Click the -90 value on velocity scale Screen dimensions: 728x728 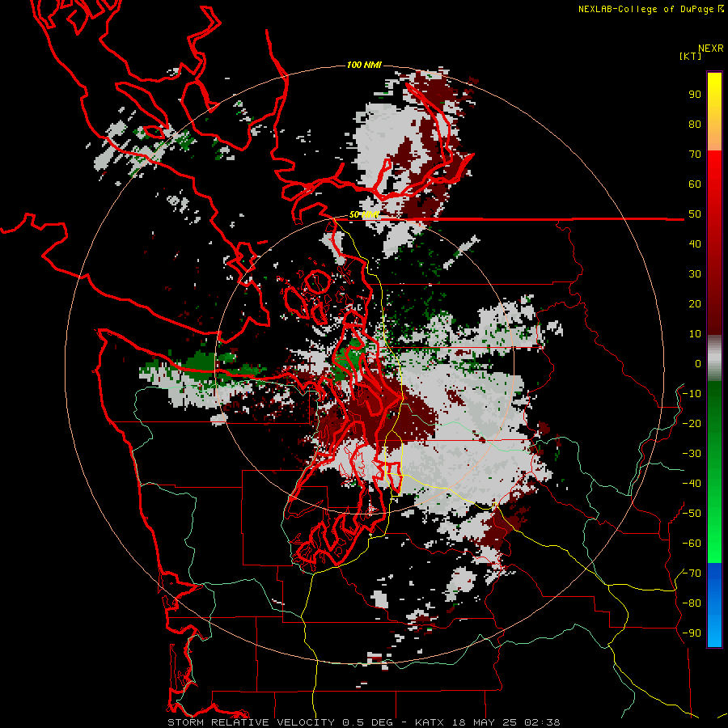(x=692, y=633)
